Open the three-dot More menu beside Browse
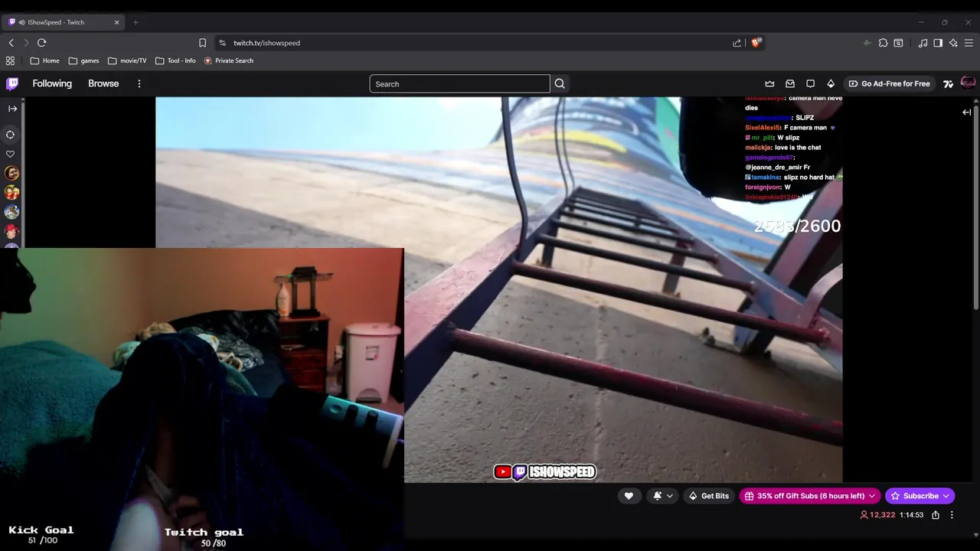 139,83
